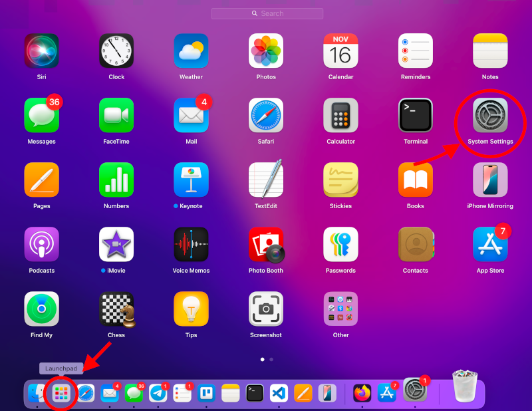Click the Launchpad Search field

pos(267,13)
